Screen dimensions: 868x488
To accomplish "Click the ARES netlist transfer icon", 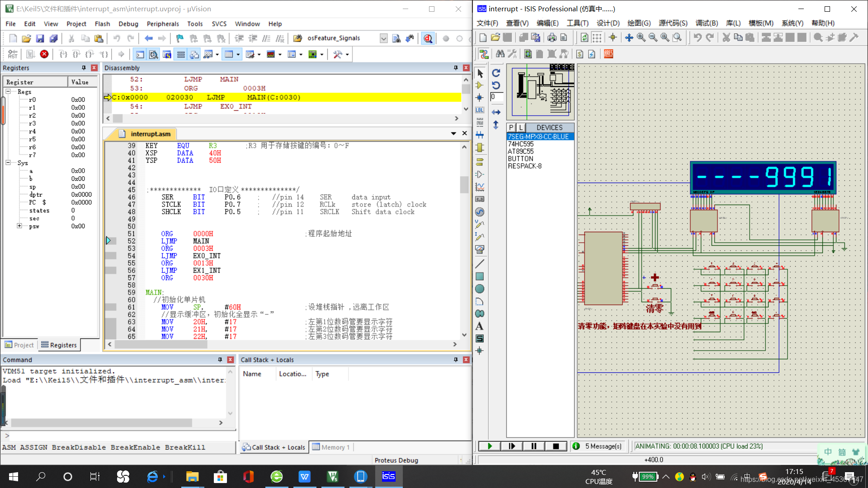I will [x=609, y=54].
